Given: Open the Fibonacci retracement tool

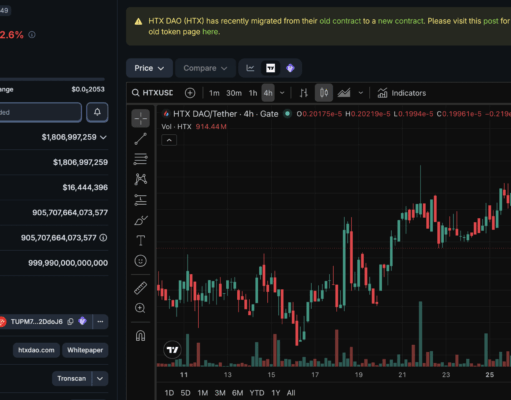Looking at the screenshot, I should click(140, 159).
